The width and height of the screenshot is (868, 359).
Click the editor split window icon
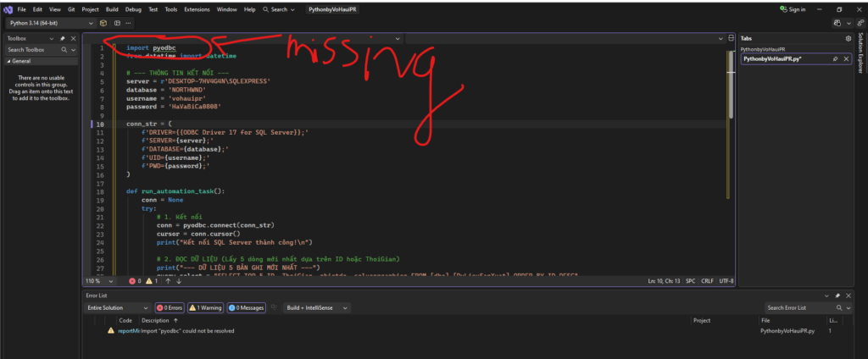point(732,39)
